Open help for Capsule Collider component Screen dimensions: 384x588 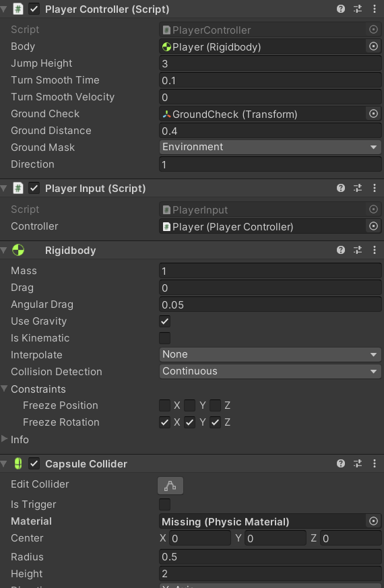pyautogui.click(x=340, y=463)
